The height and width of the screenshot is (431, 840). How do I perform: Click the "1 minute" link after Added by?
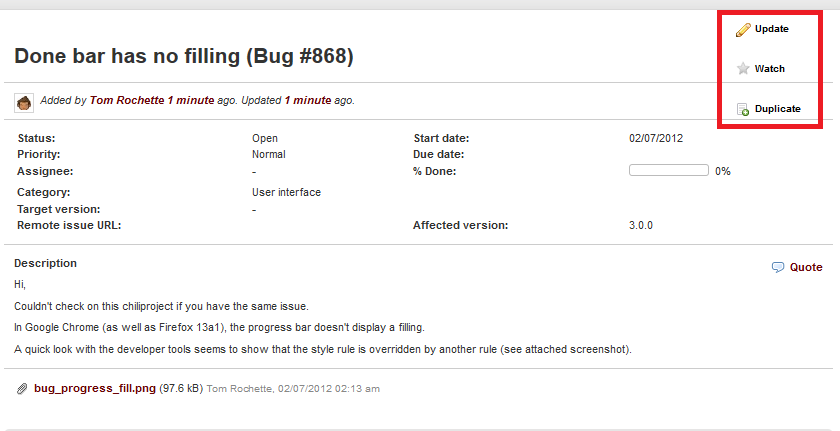click(x=191, y=100)
